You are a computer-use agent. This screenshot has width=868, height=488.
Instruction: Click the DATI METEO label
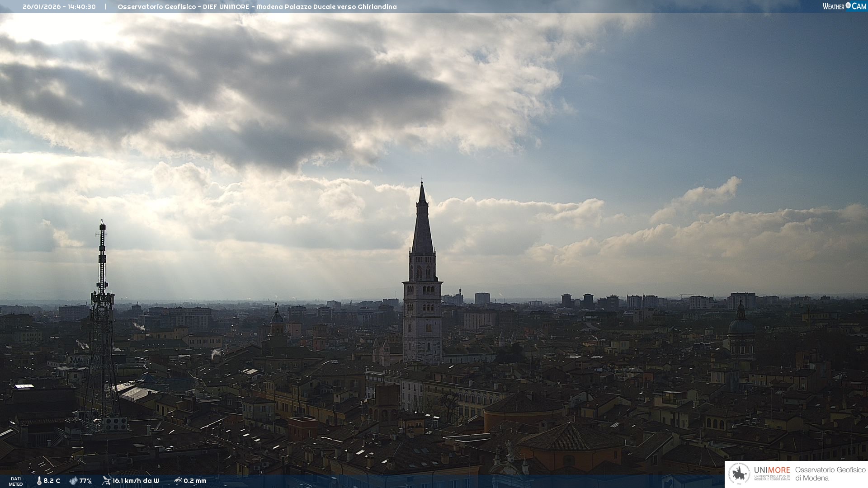point(16,481)
